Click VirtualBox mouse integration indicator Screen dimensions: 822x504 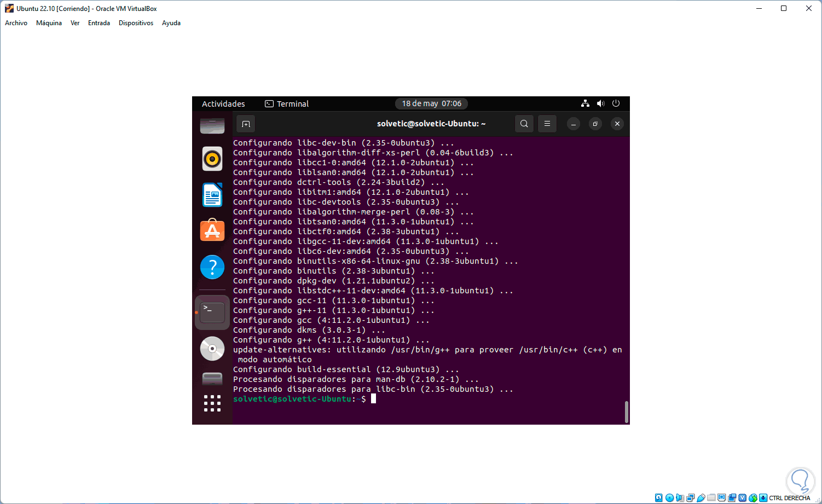click(753, 498)
